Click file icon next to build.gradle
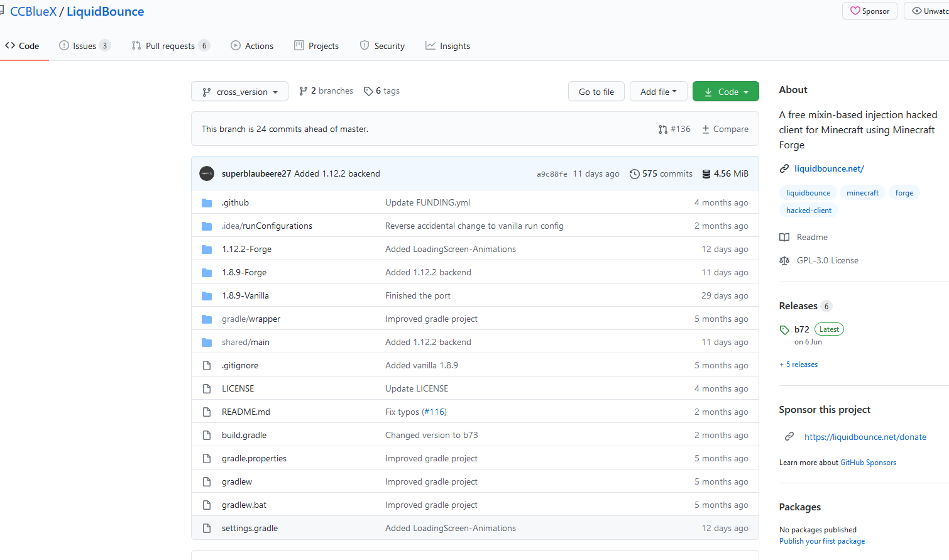 coord(207,435)
